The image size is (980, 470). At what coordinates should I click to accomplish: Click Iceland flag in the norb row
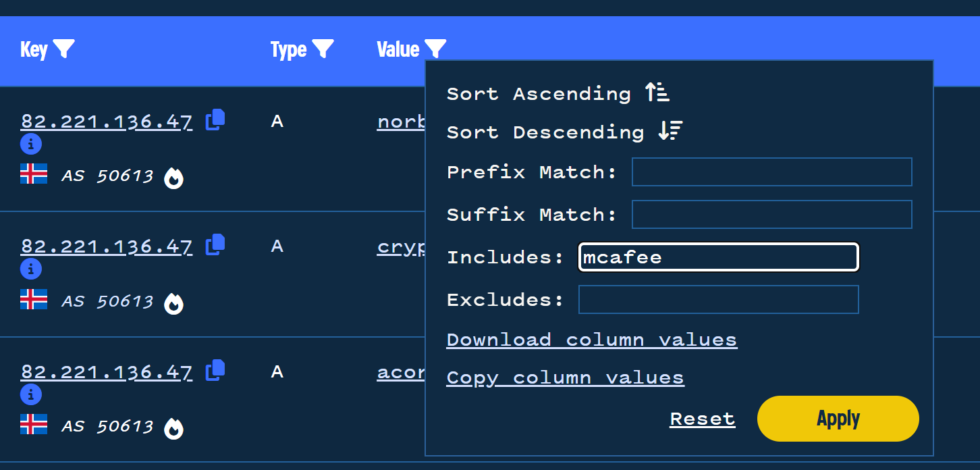pyautogui.click(x=34, y=174)
